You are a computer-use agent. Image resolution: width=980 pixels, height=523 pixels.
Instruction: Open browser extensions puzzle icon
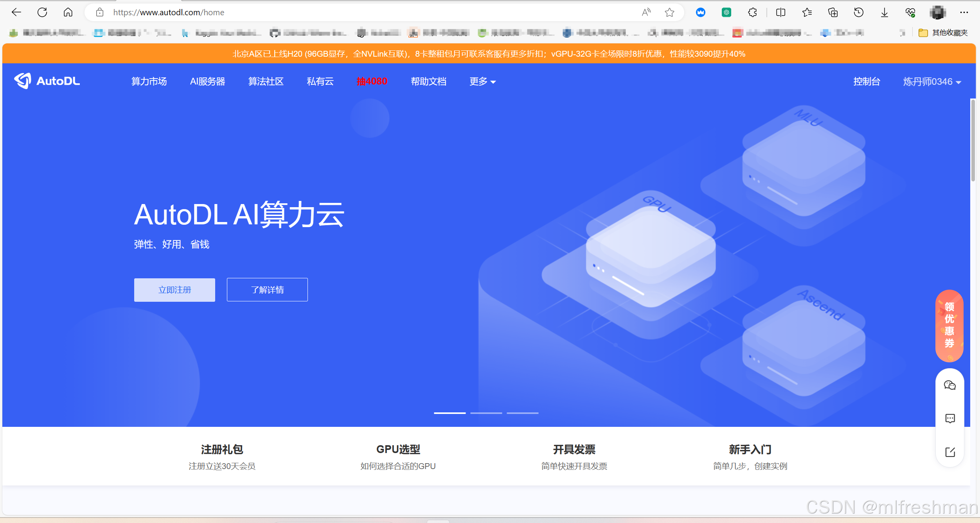point(752,13)
